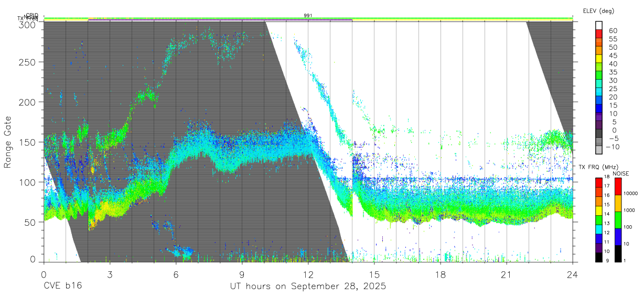Click the green segment of NOISE colorbar
This screenshot has width=644, height=297.
coord(618,220)
